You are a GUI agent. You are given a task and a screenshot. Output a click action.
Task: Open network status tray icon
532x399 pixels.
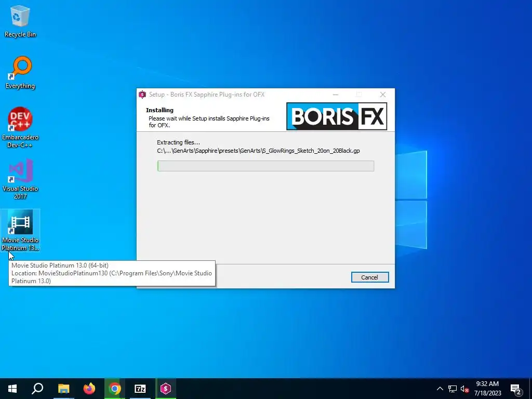pos(453,389)
